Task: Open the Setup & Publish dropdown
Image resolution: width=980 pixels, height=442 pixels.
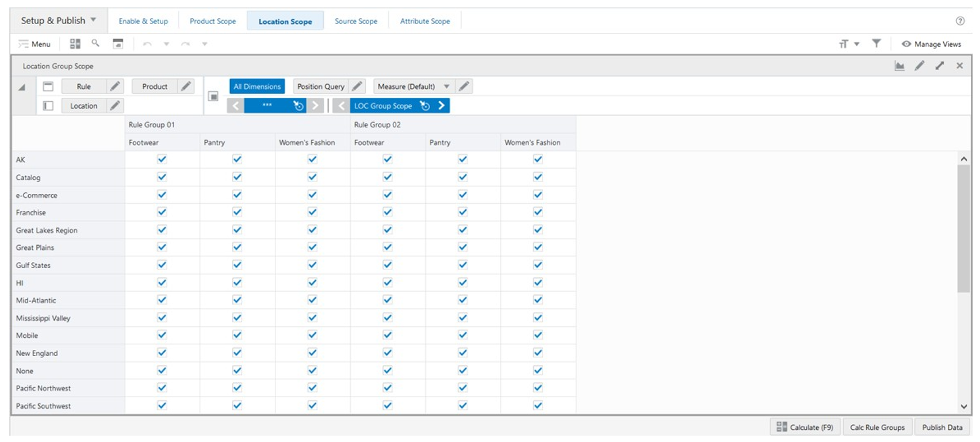Action: 58,21
